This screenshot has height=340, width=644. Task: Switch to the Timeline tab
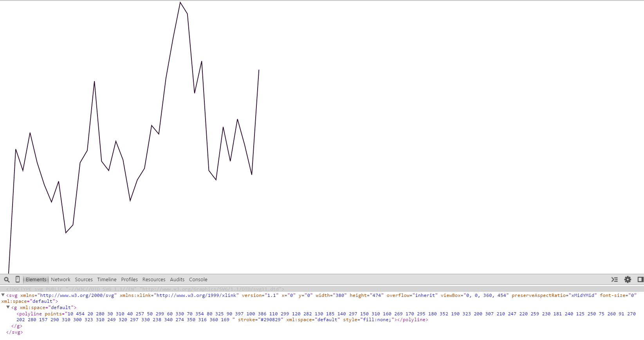pyautogui.click(x=107, y=280)
